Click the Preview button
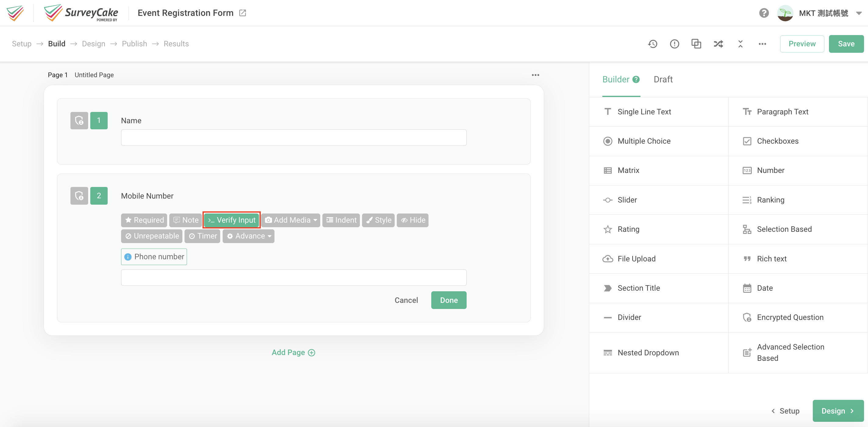This screenshot has height=427, width=868. [x=802, y=44]
